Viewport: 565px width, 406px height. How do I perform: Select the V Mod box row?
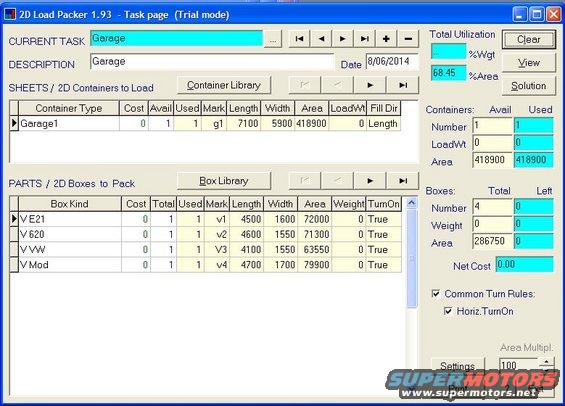(x=206, y=264)
